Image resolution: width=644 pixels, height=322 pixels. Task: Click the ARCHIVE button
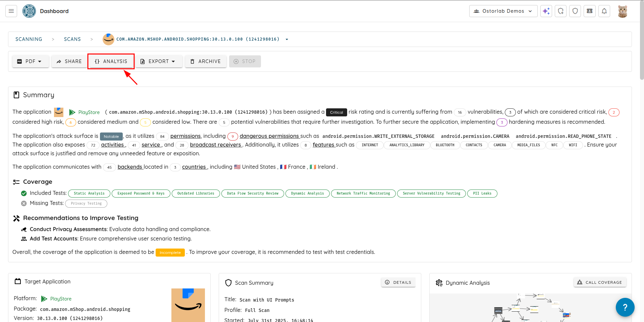click(206, 61)
